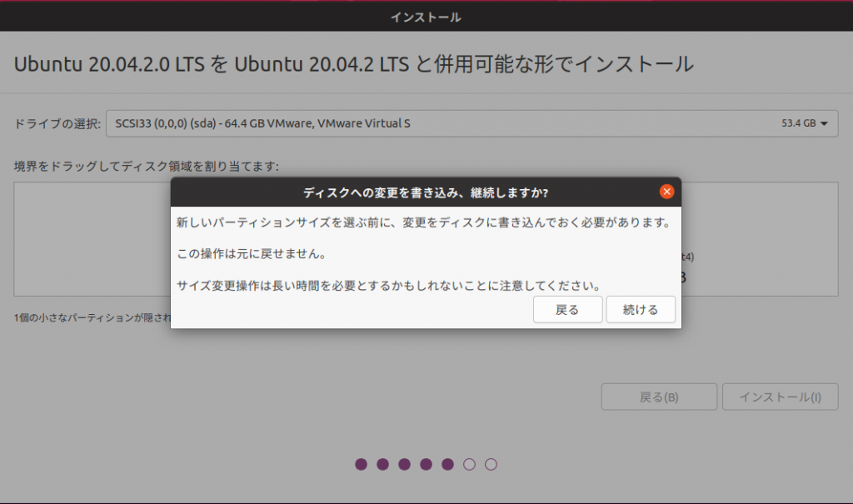
Task: Click the left partition area of allocation bar
Action: pyautogui.click(x=92, y=238)
